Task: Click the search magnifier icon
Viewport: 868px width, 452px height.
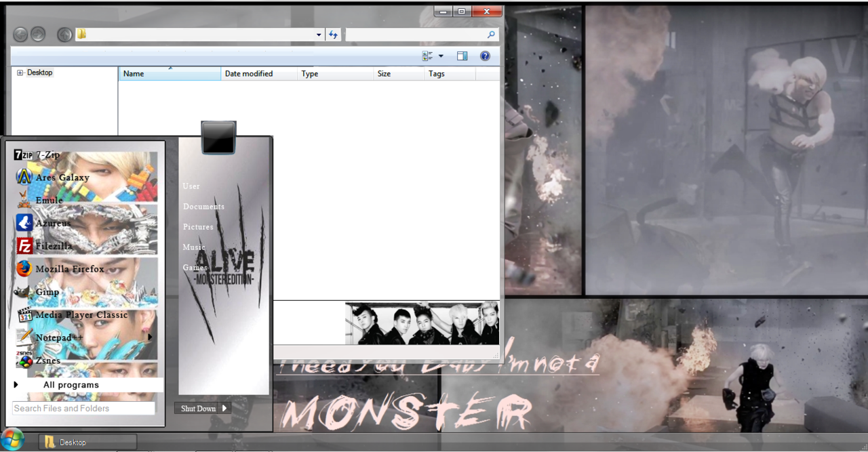Action: [491, 35]
